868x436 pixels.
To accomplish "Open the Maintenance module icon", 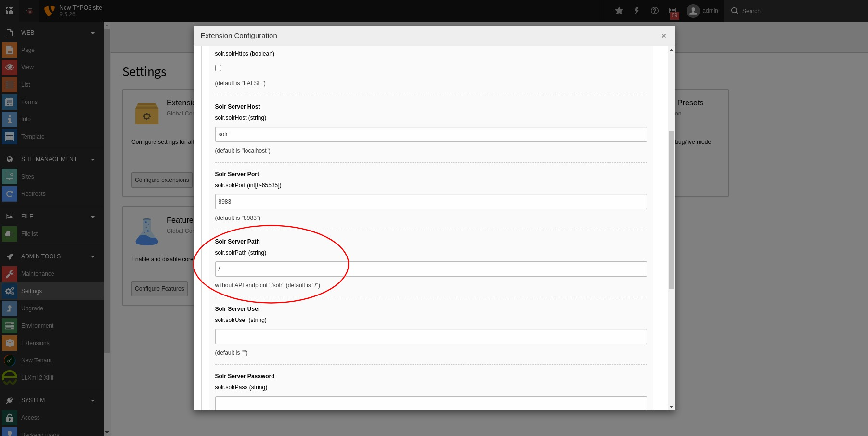I will 10,274.
